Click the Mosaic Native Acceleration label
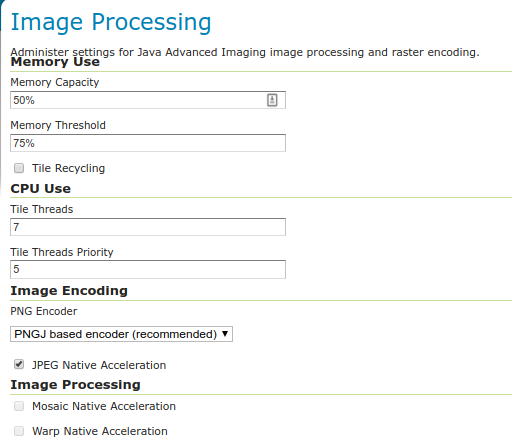This screenshot has width=512, height=442. [x=104, y=406]
